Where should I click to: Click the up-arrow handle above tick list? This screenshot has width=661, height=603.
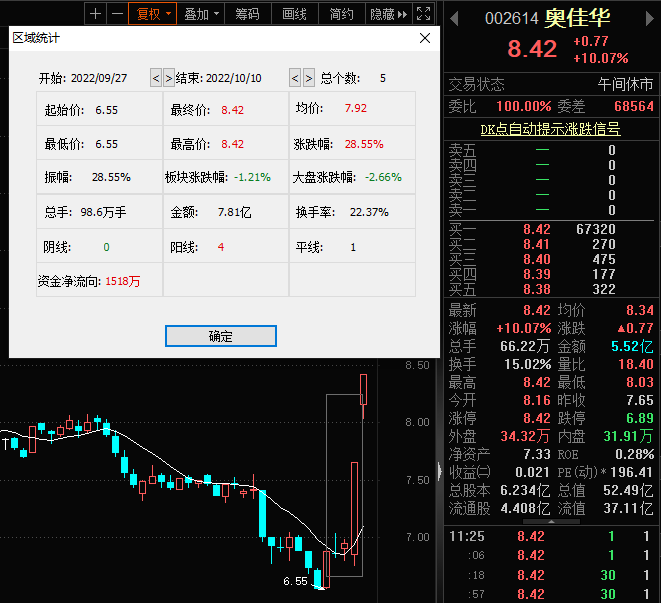tap(550, 521)
